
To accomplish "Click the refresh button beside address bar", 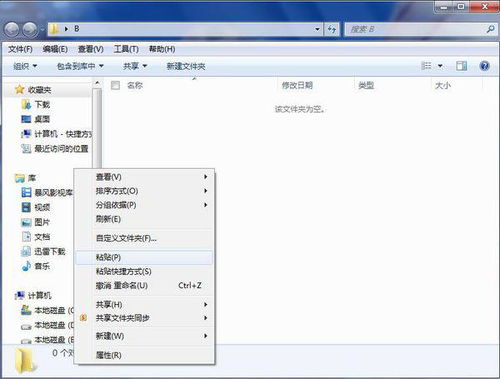I will tap(332, 29).
